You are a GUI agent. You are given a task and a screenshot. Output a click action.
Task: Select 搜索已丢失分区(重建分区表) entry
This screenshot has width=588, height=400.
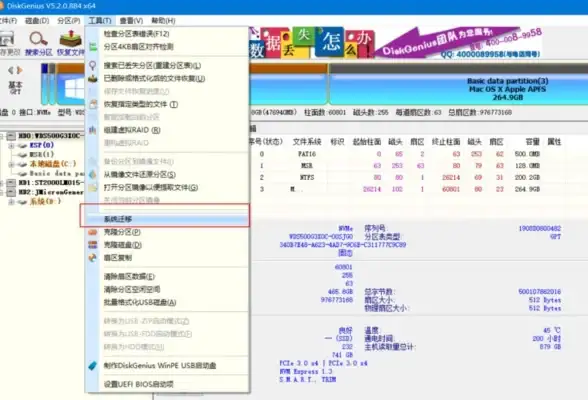pyautogui.click(x=167, y=66)
